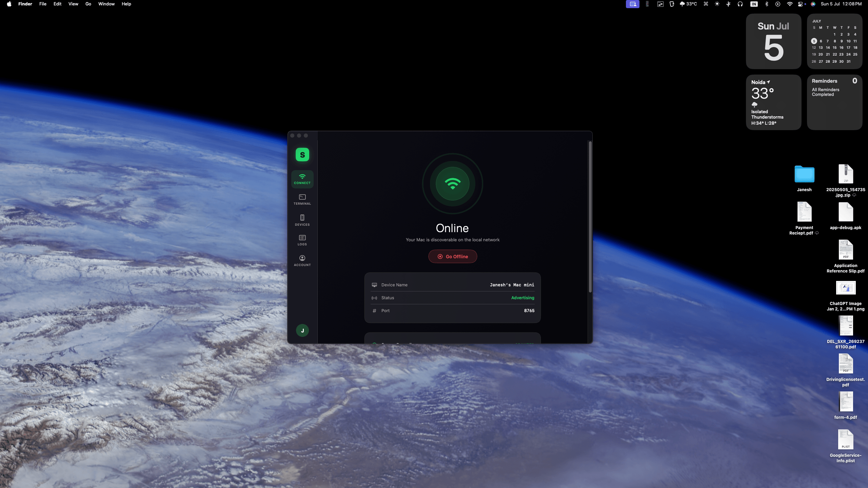Open the 33°C weather menu bar item
The height and width of the screenshot is (488, 868).
688,4
